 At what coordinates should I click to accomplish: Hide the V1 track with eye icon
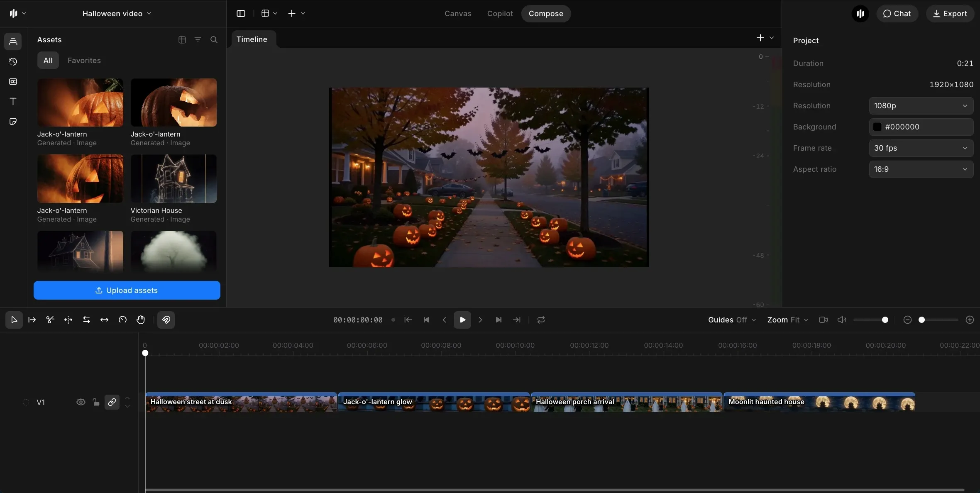[x=81, y=402]
